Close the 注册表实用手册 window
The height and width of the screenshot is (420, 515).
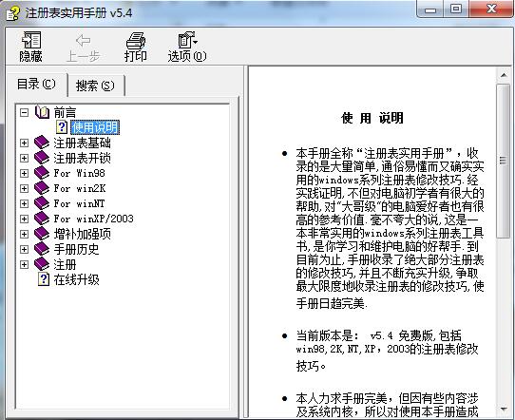[x=490, y=10]
